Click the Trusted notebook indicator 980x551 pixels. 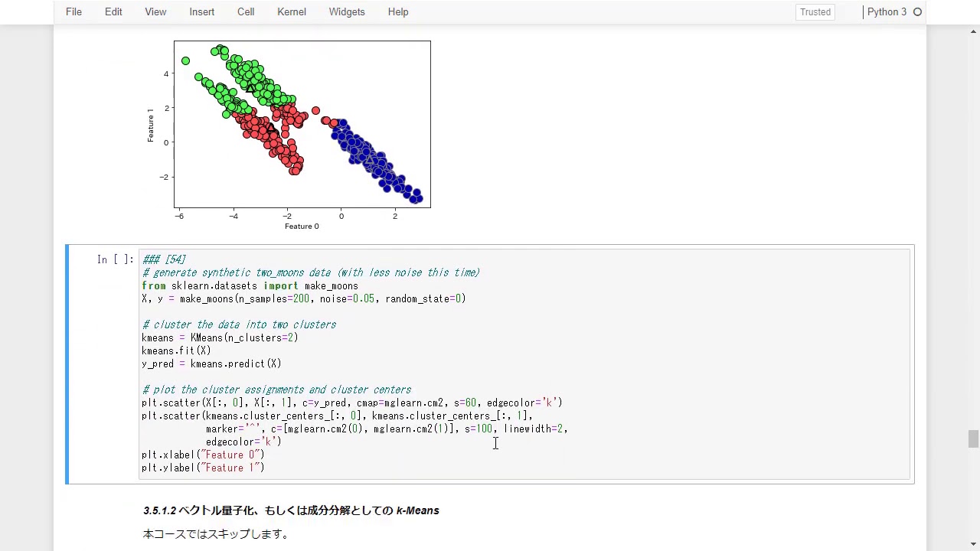coord(815,11)
